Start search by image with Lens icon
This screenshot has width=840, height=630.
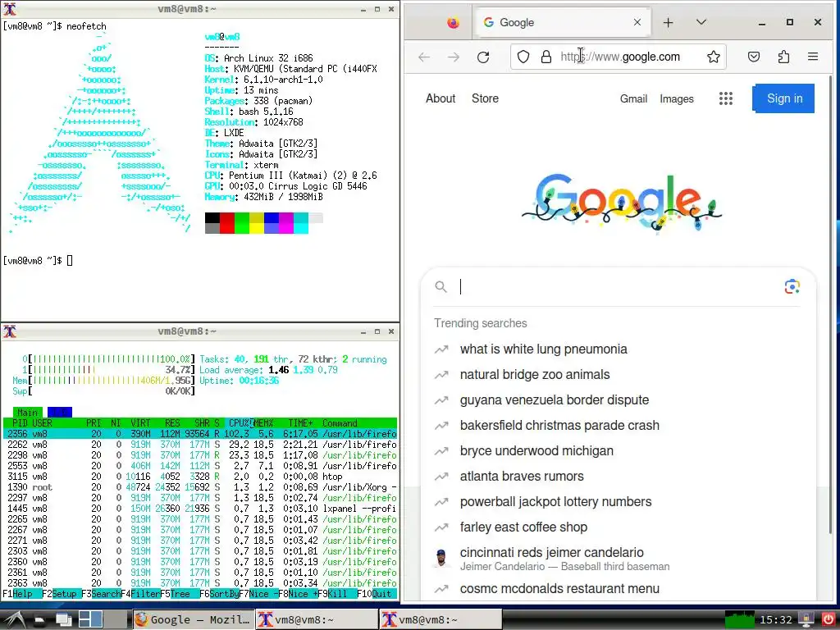point(792,286)
